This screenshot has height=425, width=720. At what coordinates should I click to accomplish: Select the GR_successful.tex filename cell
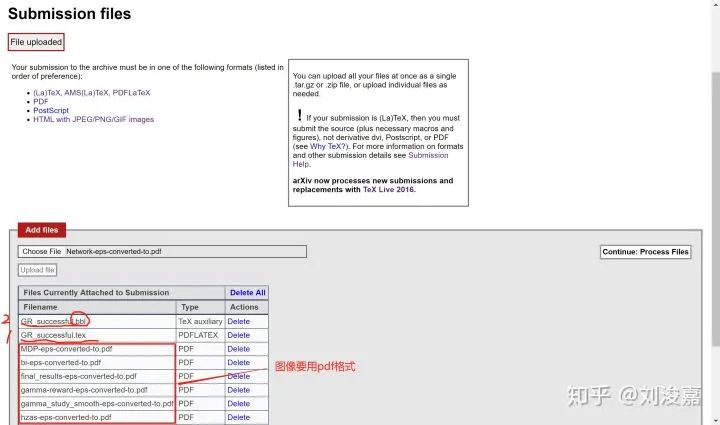click(97, 335)
